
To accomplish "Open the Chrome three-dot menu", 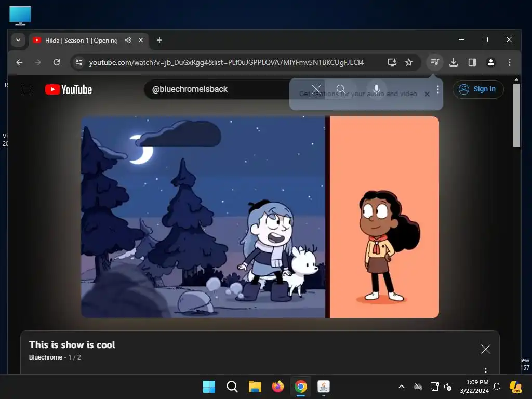I will 510,62.
